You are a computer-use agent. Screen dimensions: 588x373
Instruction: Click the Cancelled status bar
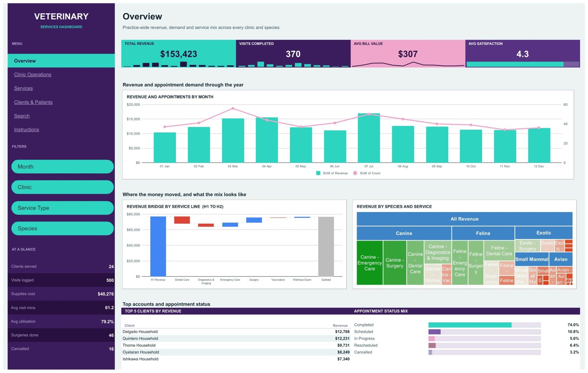(484, 352)
